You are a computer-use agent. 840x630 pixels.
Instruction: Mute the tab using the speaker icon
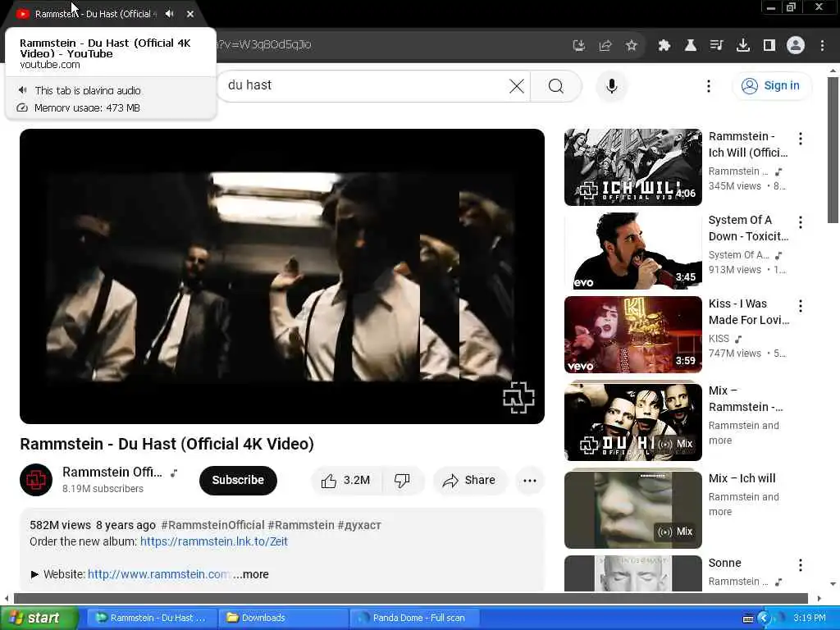pyautogui.click(x=170, y=14)
